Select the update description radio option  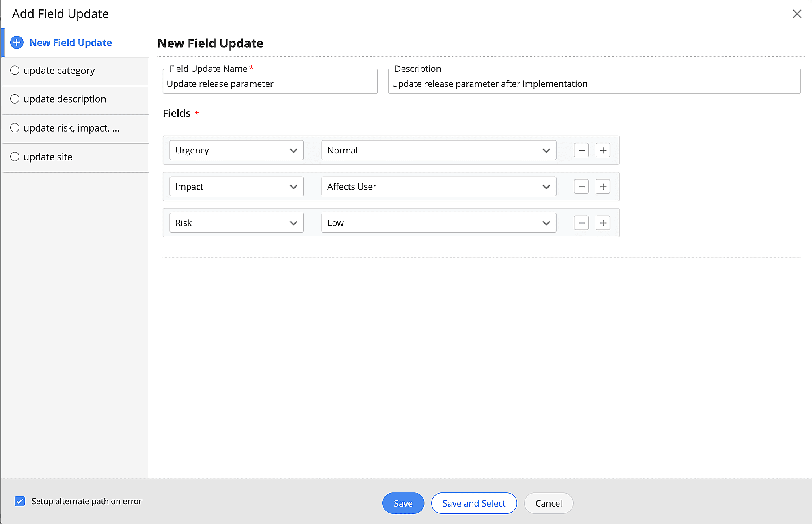pos(15,99)
